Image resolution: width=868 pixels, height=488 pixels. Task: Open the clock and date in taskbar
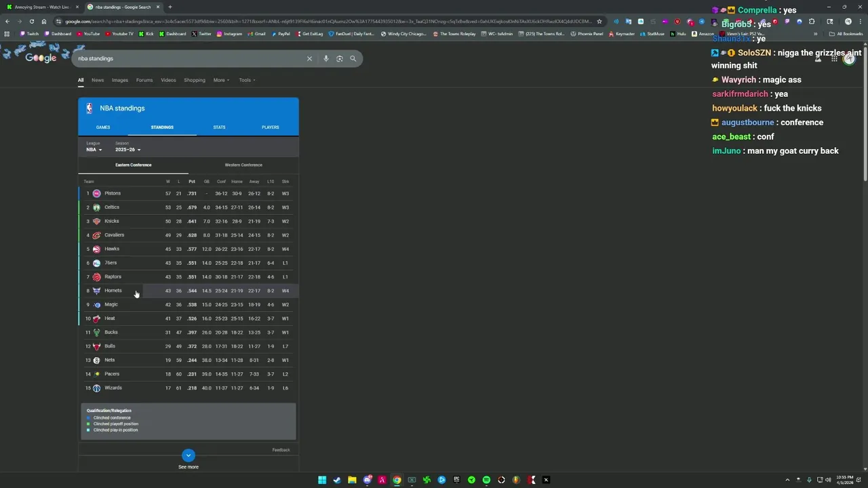click(x=845, y=480)
